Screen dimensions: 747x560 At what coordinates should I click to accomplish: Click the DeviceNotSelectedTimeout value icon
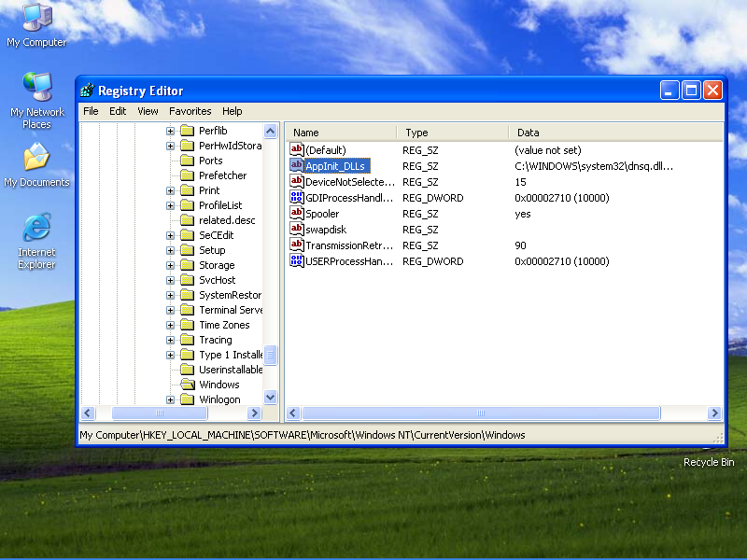pos(296,181)
